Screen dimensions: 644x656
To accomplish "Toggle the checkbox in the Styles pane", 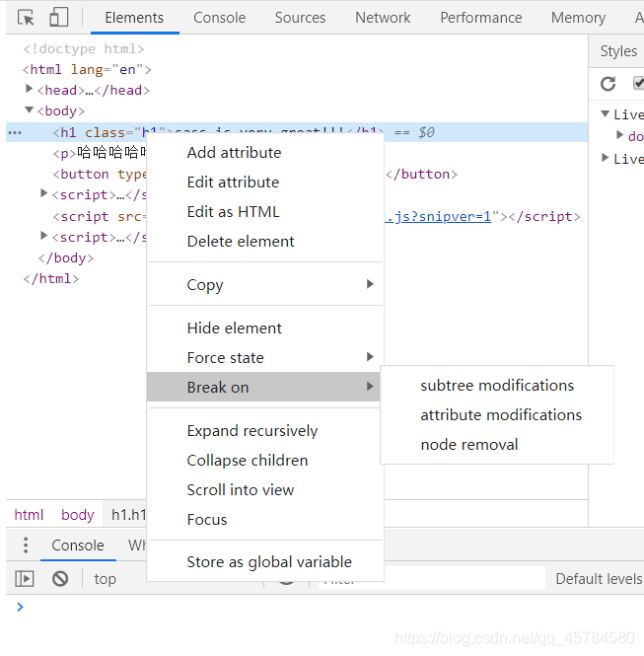I will pos(638,83).
